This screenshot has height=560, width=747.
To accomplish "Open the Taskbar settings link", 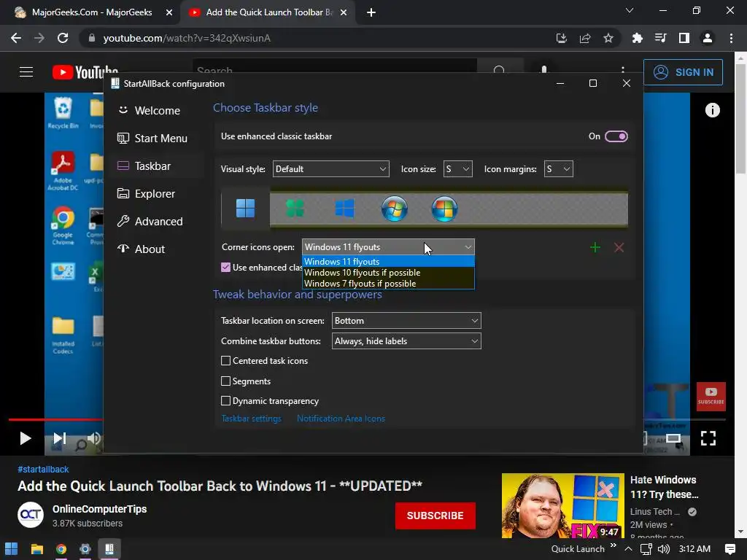I will click(x=251, y=419).
